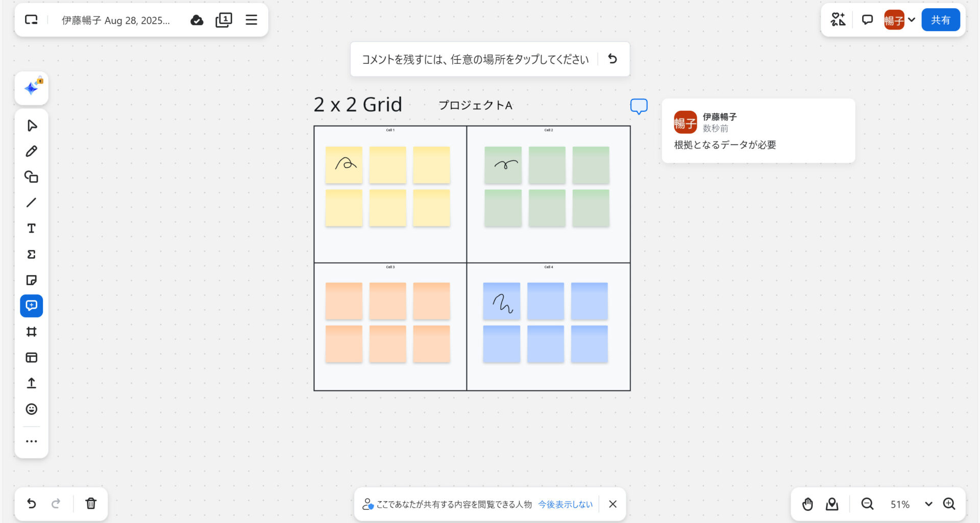This screenshot has height=523, width=980.
Task: Open the shapes tool
Action: pyautogui.click(x=32, y=177)
